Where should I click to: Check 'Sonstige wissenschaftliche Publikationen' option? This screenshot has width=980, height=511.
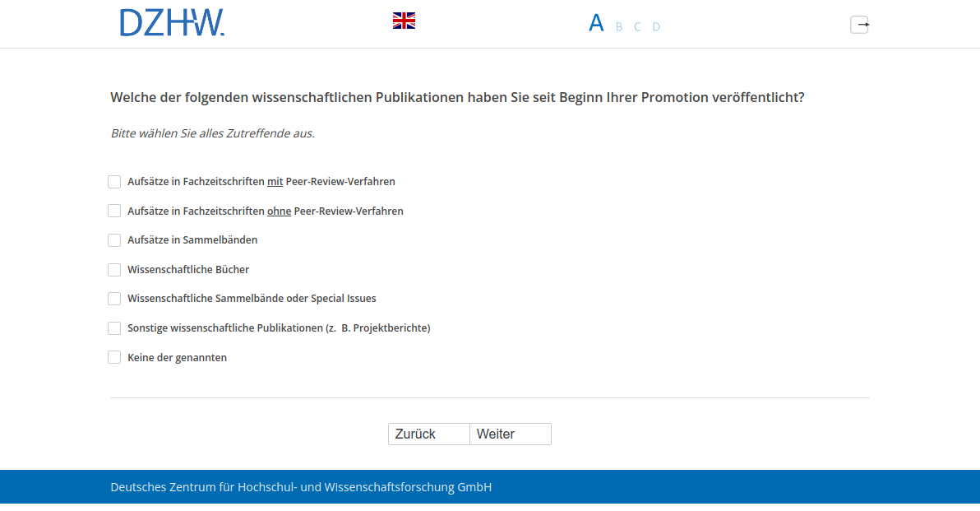click(x=114, y=328)
